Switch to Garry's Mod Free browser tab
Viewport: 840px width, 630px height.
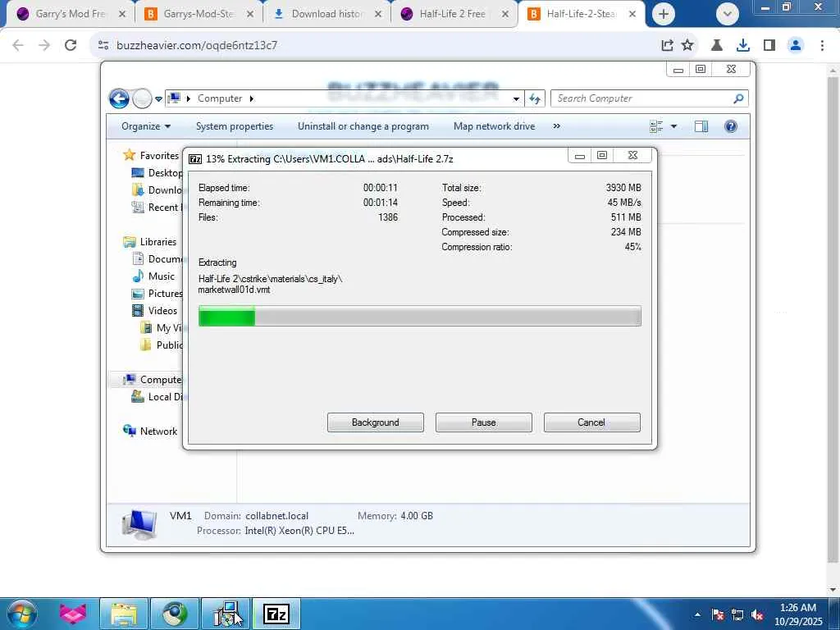click(x=70, y=14)
